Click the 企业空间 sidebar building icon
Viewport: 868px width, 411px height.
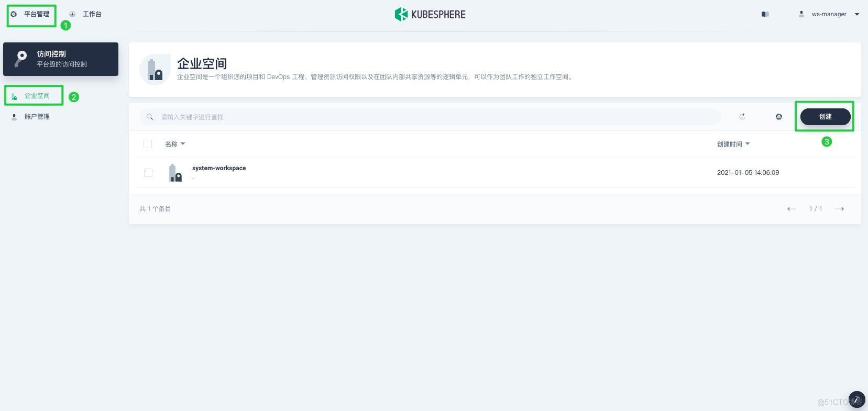pos(14,96)
